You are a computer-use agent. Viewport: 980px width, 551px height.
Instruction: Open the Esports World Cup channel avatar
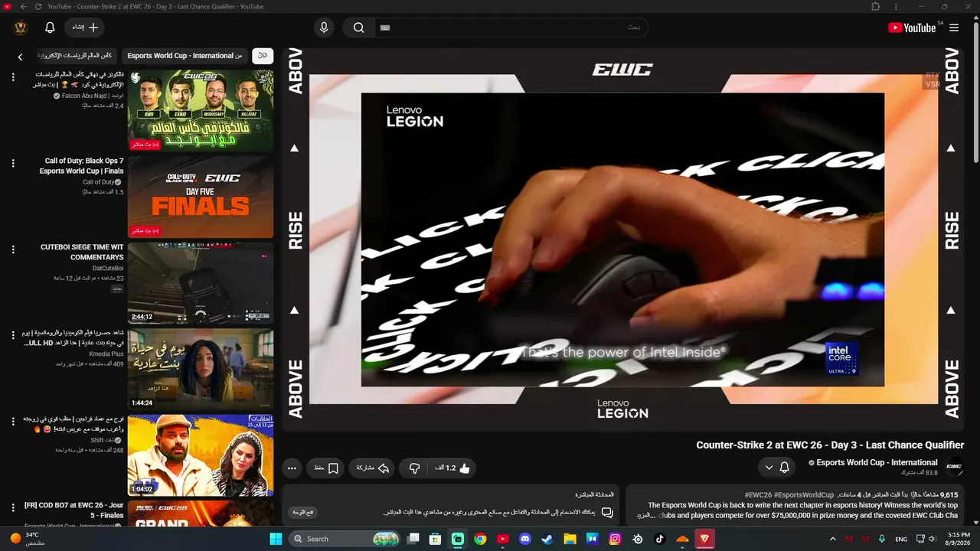[954, 467]
